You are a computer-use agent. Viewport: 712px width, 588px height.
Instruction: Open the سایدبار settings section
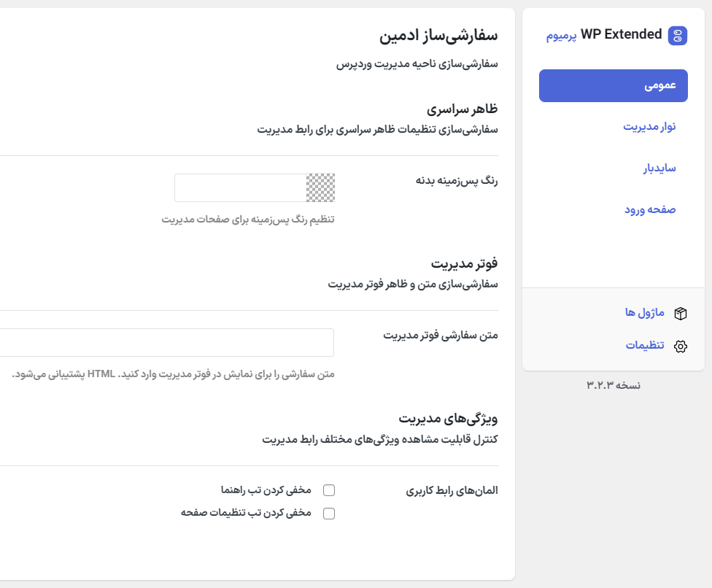[x=660, y=168]
